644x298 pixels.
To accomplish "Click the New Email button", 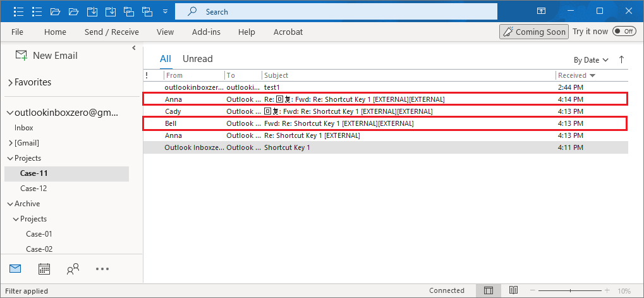I will pos(46,56).
